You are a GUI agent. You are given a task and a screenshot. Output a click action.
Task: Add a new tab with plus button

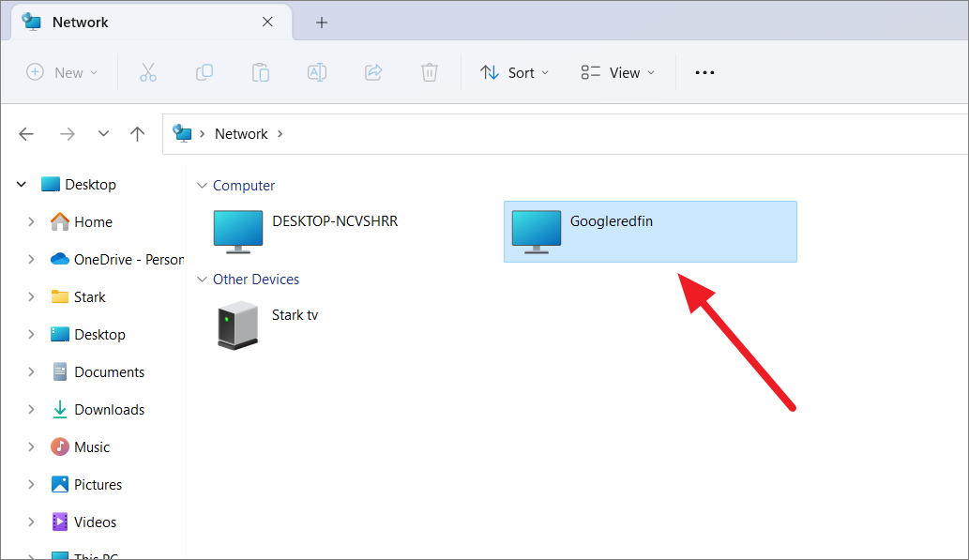pos(322,23)
